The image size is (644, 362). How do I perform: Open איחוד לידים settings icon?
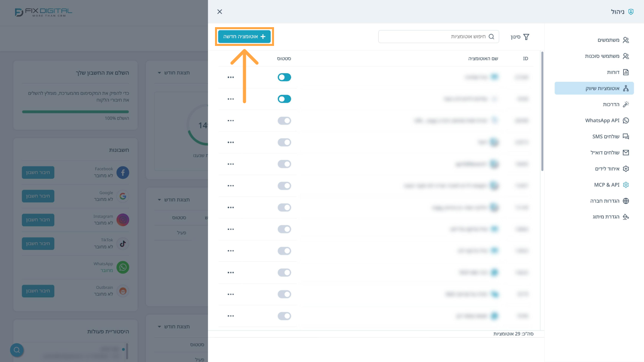click(626, 169)
